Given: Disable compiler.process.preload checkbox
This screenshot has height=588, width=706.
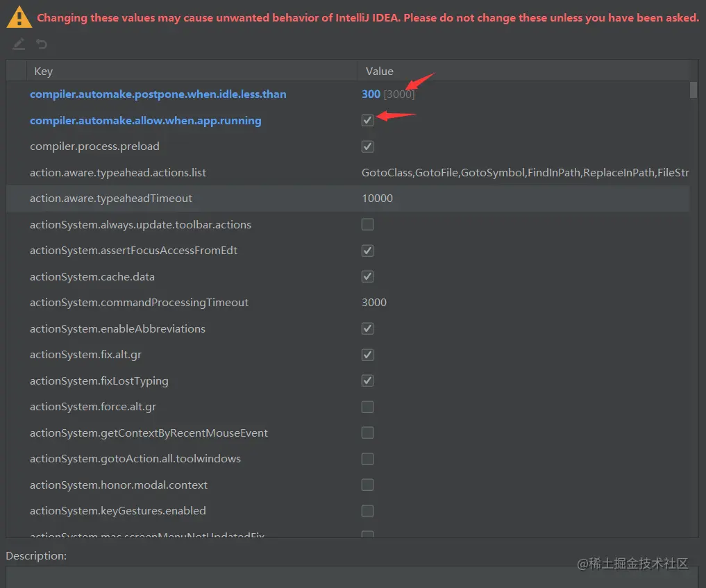Looking at the screenshot, I should pos(368,146).
